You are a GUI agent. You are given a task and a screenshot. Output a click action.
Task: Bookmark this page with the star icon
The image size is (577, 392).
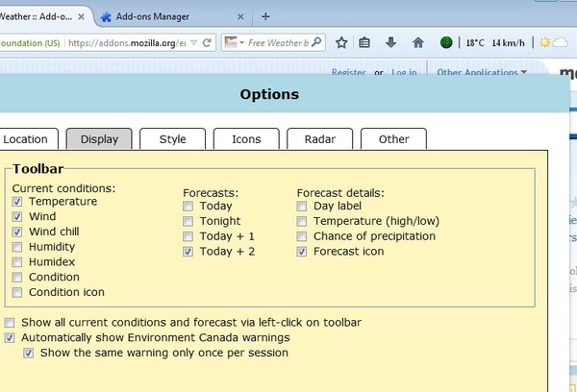point(341,43)
